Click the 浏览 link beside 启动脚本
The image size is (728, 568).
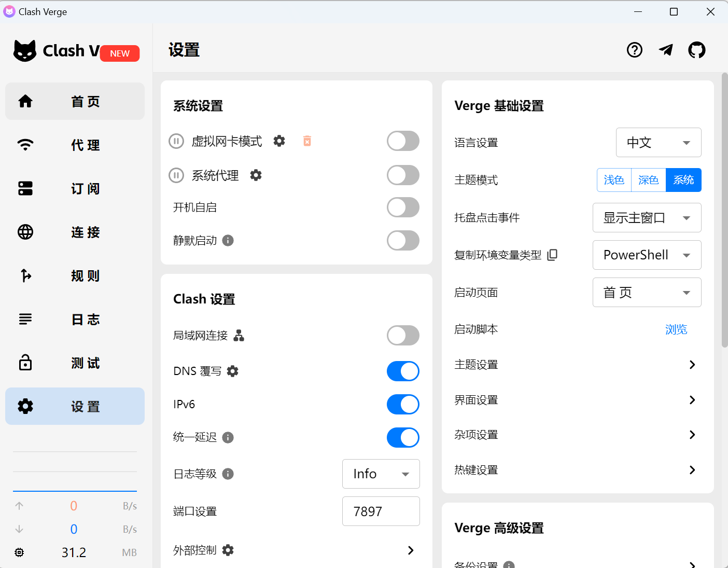point(676,329)
